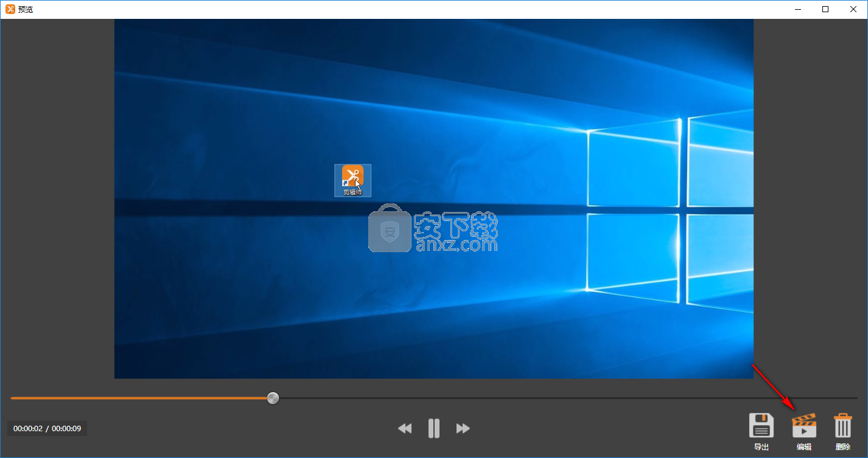Open the Edit clapperboard icon

click(x=804, y=425)
